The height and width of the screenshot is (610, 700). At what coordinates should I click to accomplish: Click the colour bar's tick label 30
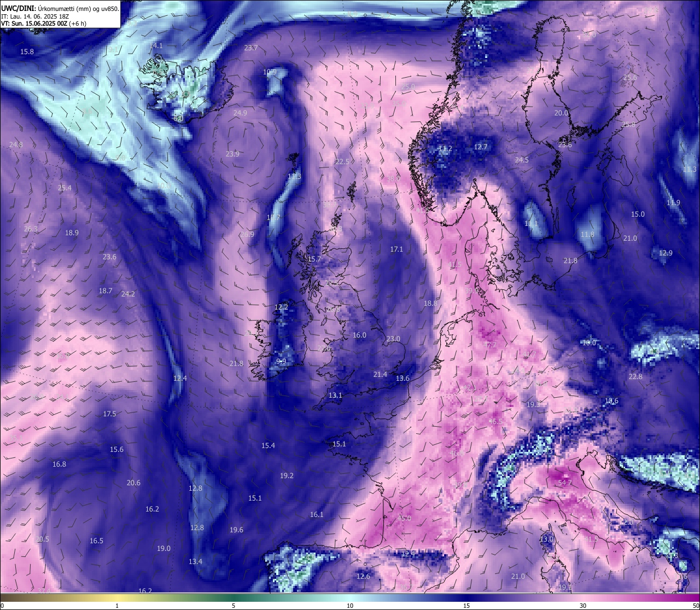583,606
